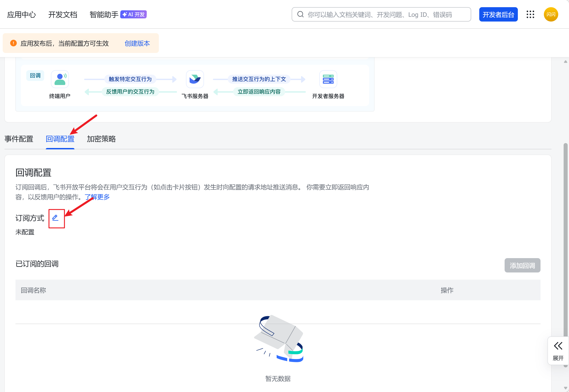The image size is (569, 392).
Task: Click the AI 开发 badge
Action: [133, 15]
